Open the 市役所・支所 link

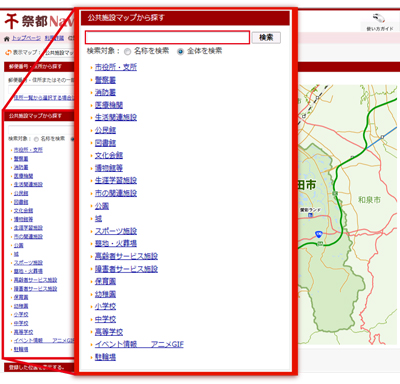(x=116, y=67)
